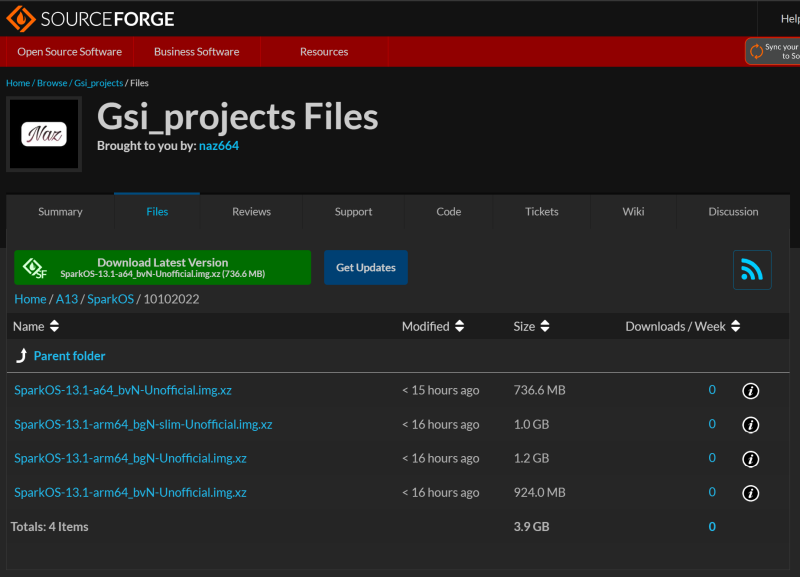
Task: Download SparkOS-13.1-arm64_bvN-Unofficial.img.xz
Action: coord(130,493)
